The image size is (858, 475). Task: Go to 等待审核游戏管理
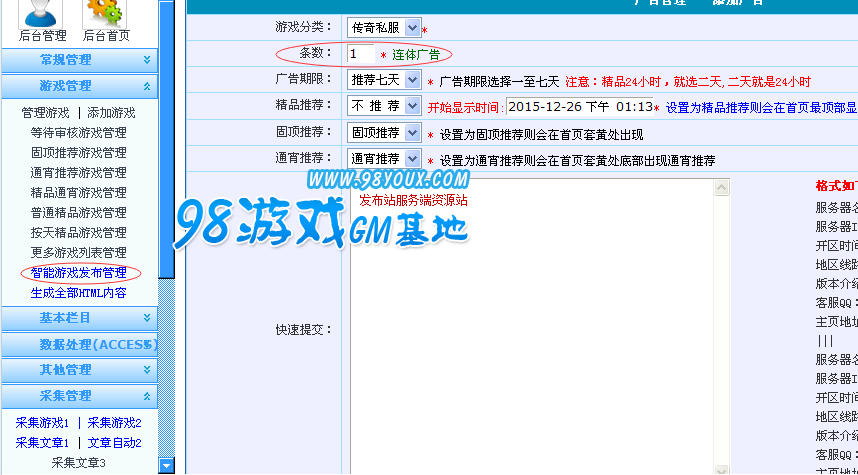click(x=78, y=133)
